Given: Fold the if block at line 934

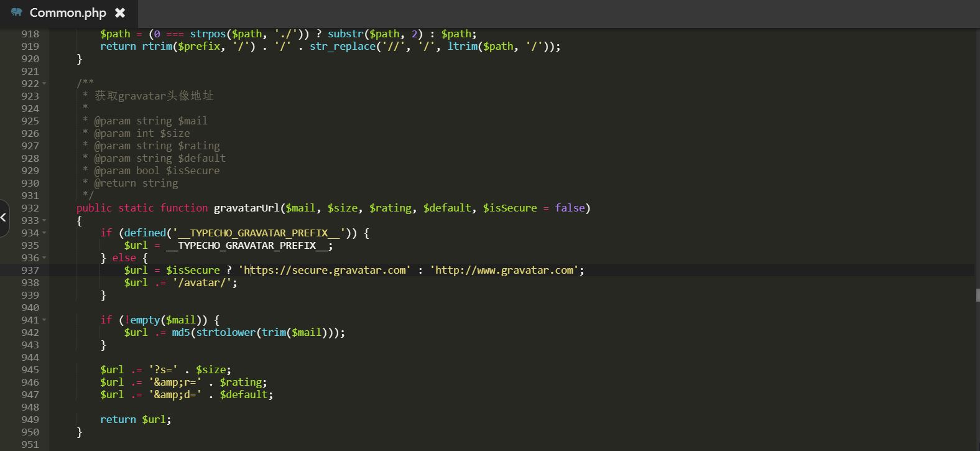Looking at the screenshot, I should tap(44, 233).
